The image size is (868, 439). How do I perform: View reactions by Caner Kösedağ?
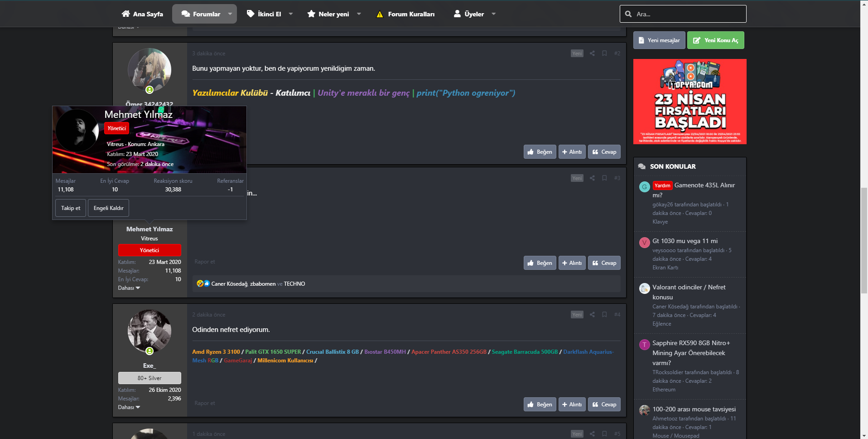229,284
